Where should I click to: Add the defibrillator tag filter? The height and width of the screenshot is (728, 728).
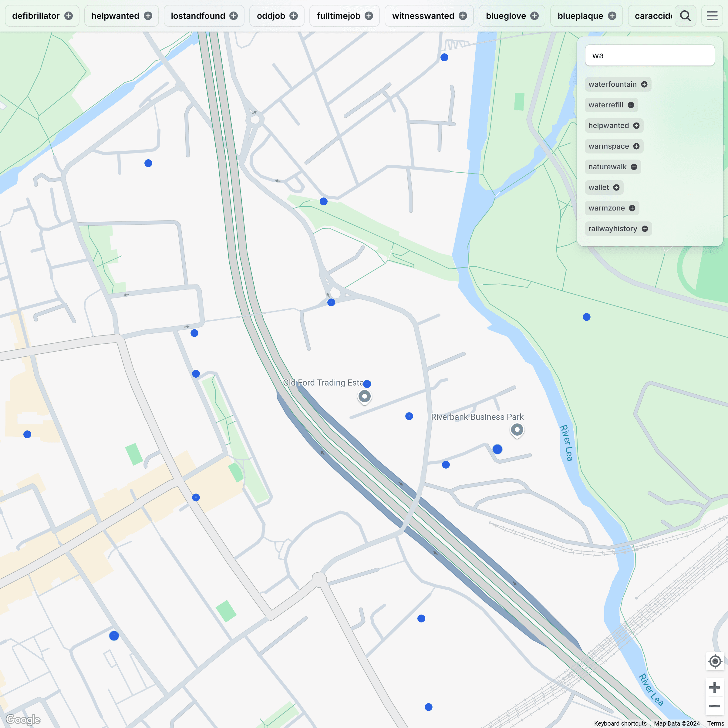coord(69,16)
